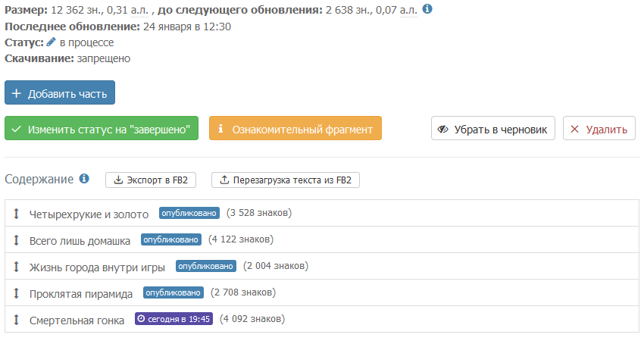Image resolution: width=644 pixels, height=344 pixels.
Task: Open Ознакомительный фрагмент settings
Action: (295, 129)
